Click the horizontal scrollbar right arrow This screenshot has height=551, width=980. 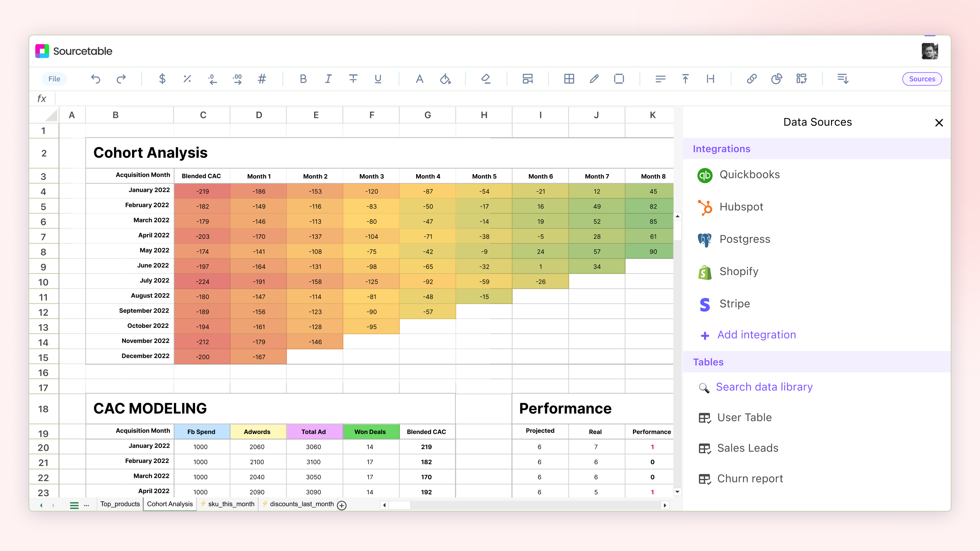point(665,505)
